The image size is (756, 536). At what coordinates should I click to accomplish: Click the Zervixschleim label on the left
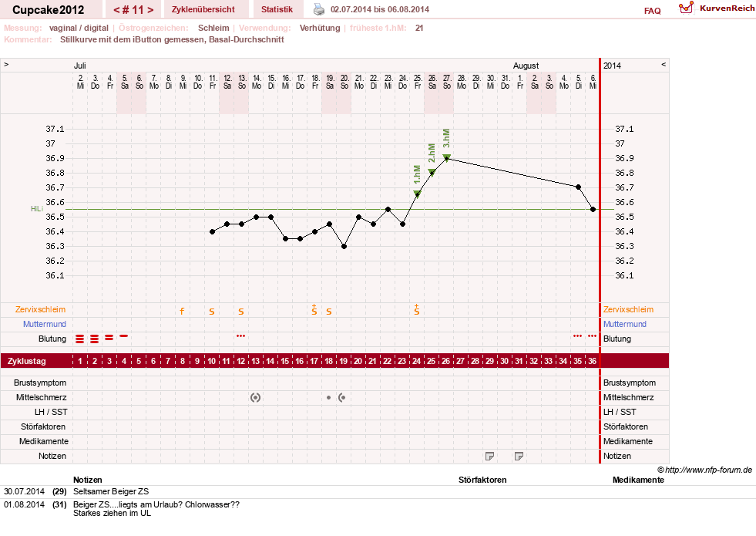point(41,310)
